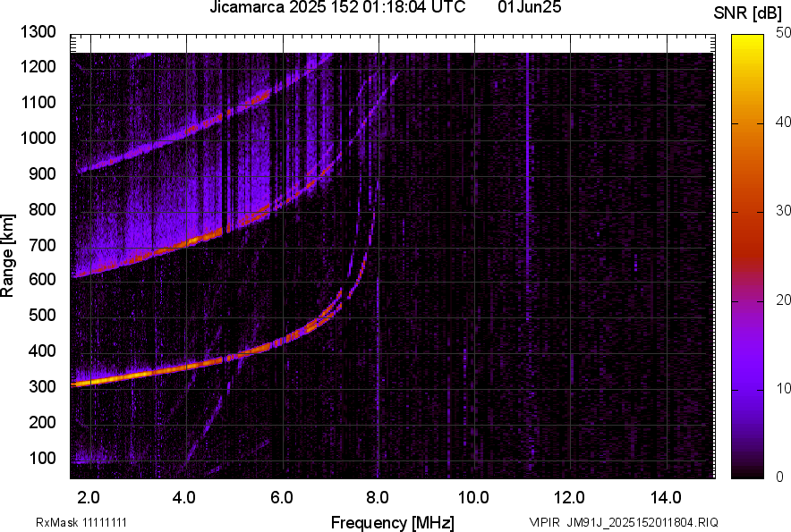Screen dimensions: 791x532
Task: Click the '14.0' frequency tick label
Action: click(x=666, y=498)
